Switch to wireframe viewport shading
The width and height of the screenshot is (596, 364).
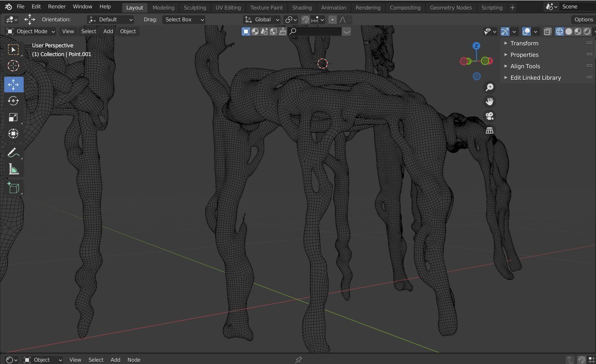[559, 32]
